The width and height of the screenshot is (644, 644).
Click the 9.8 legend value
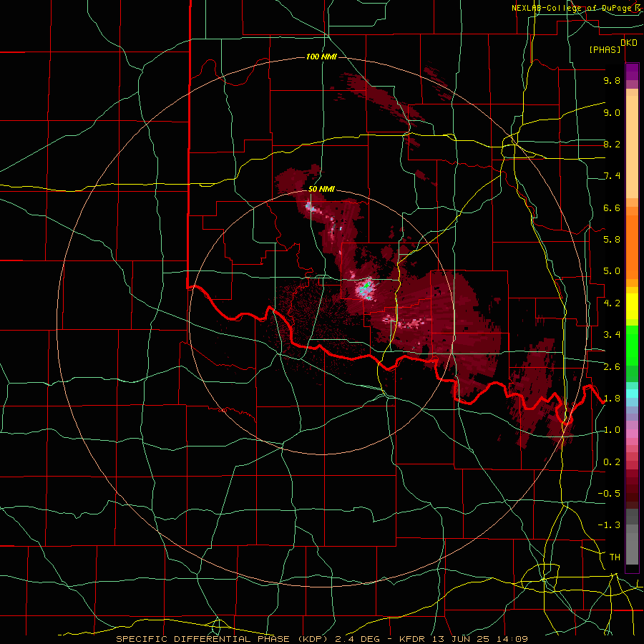tap(612, 80)
